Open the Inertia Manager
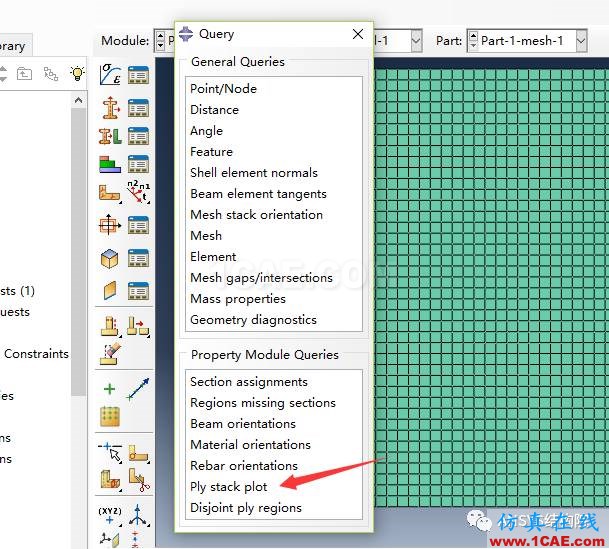 click(x=138, y=225)
